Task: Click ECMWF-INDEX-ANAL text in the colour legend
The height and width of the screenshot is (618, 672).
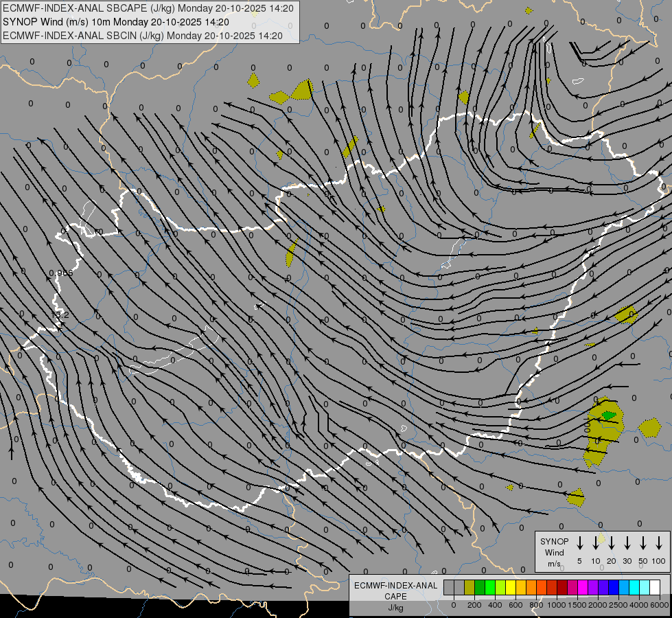Action: click(x=395, y=586)
